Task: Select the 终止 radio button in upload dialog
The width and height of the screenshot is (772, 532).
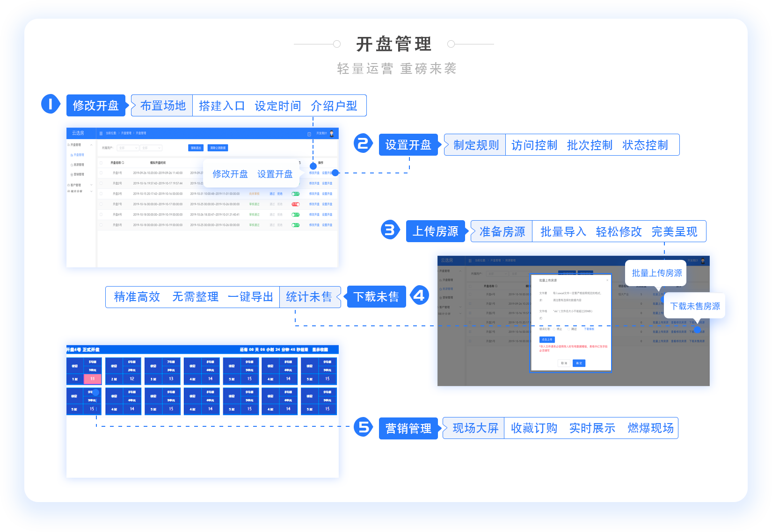Action: pos(554,329)
